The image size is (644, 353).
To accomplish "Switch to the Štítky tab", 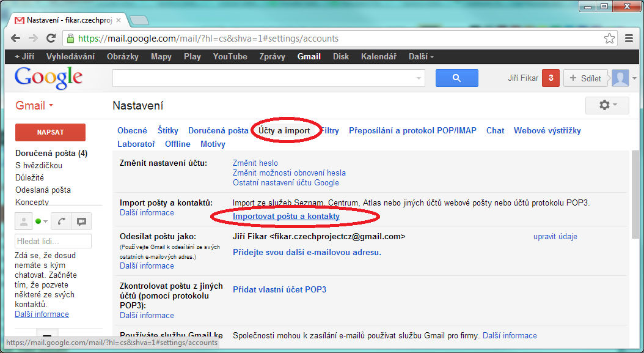I will click(168, 131).
